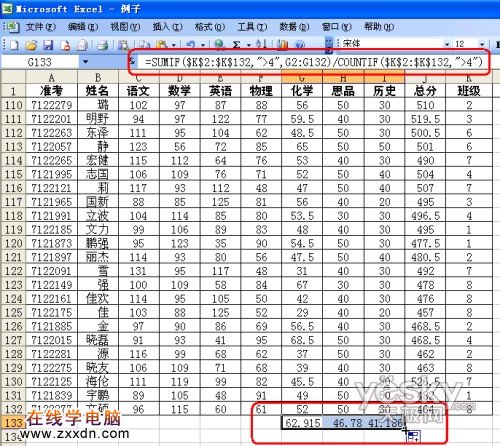
Task: Open the Chart Wizard icon
Action: click(283, 44)
